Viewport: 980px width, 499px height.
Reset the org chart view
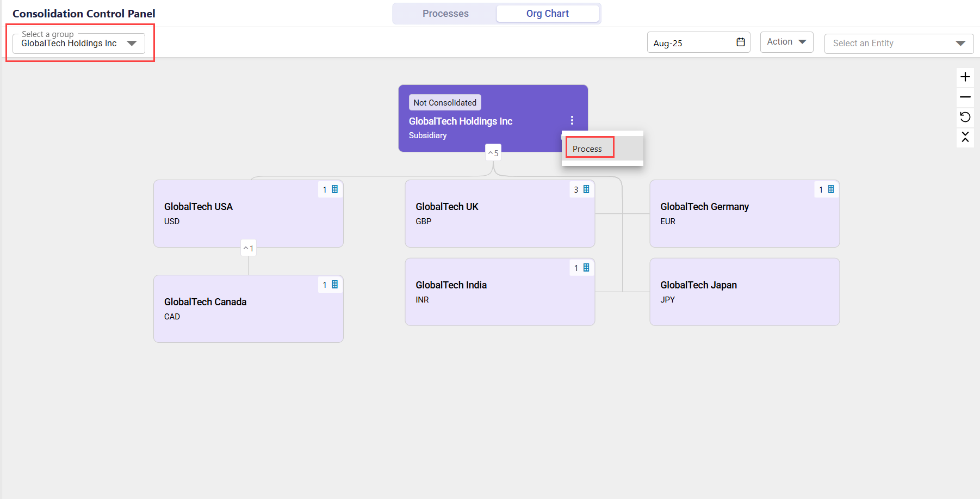pyautogui.click(x=965, y=117)
